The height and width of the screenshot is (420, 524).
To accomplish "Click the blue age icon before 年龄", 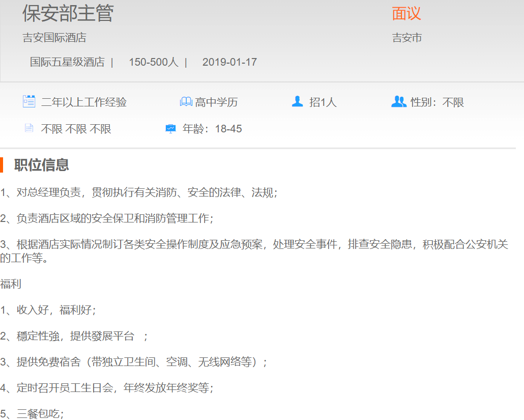I will pyautogui.click(x=171, y=129).
